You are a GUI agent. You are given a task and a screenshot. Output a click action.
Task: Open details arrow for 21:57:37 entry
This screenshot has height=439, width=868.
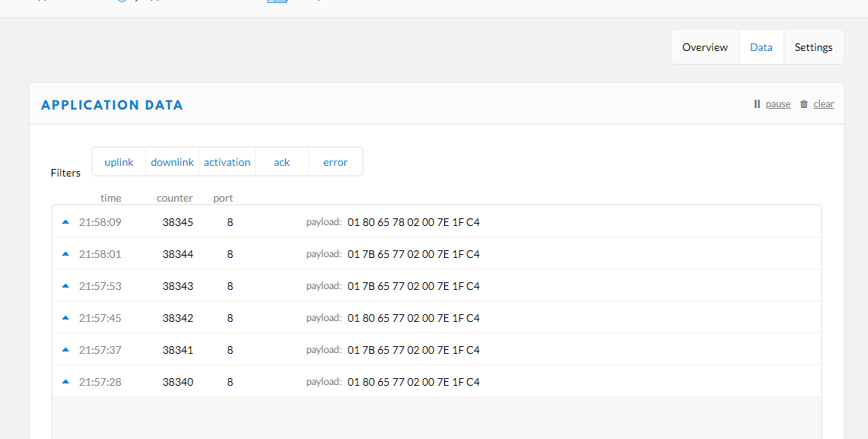65,350
